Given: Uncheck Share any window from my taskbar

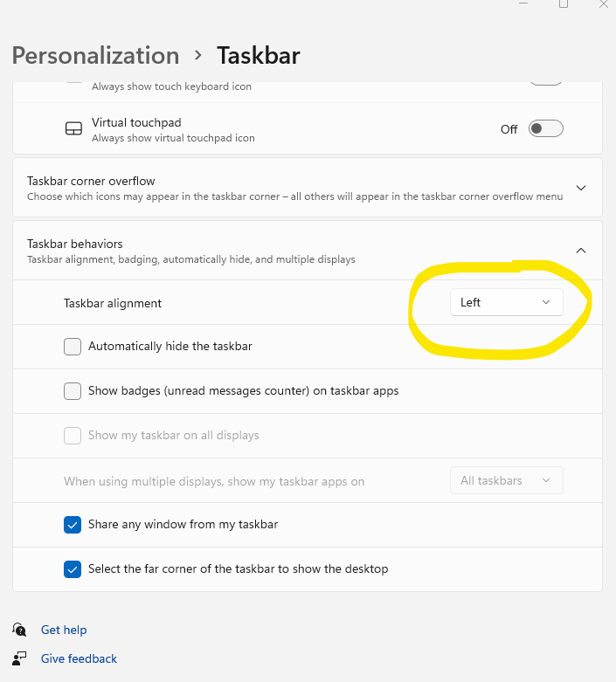Looking at the screenshot, I should [x=73, y=525].
